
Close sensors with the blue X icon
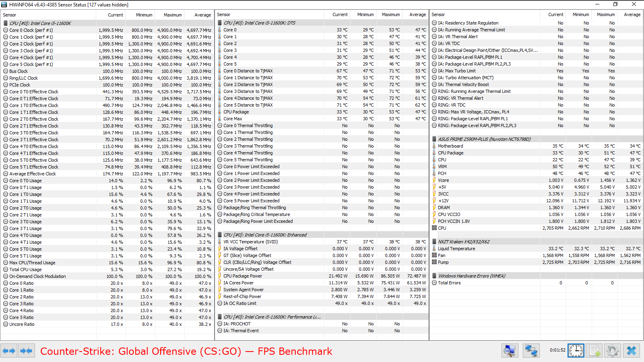tap(632, 351)
